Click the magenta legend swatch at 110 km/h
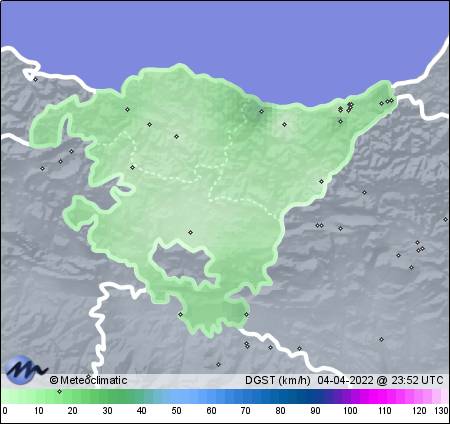 pyautogui.click(x=384, y=397)
